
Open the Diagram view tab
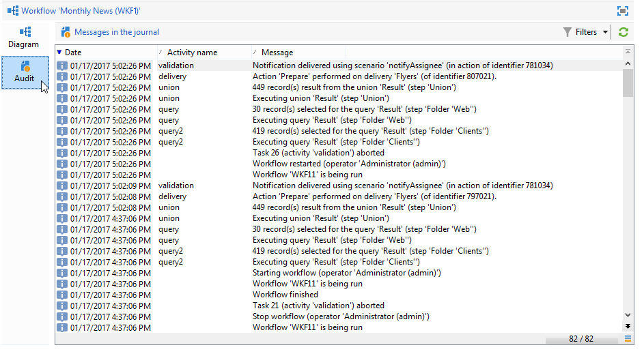[x=24, y=38]
